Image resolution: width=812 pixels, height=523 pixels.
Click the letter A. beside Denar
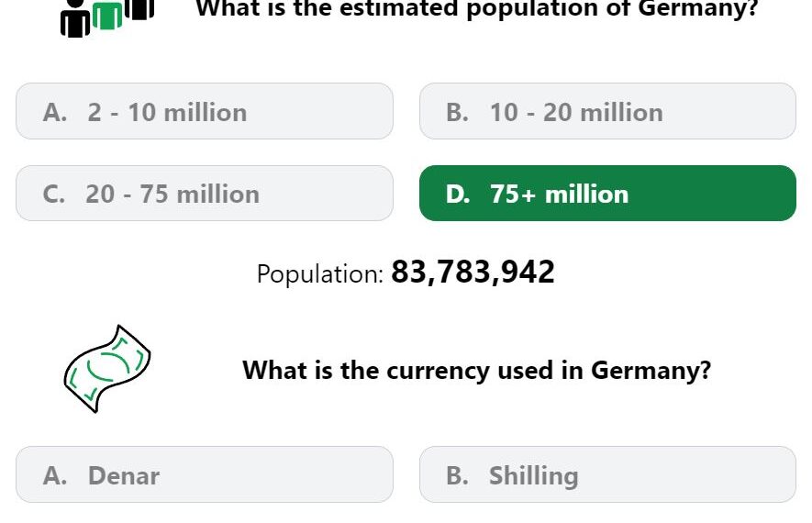55,475
